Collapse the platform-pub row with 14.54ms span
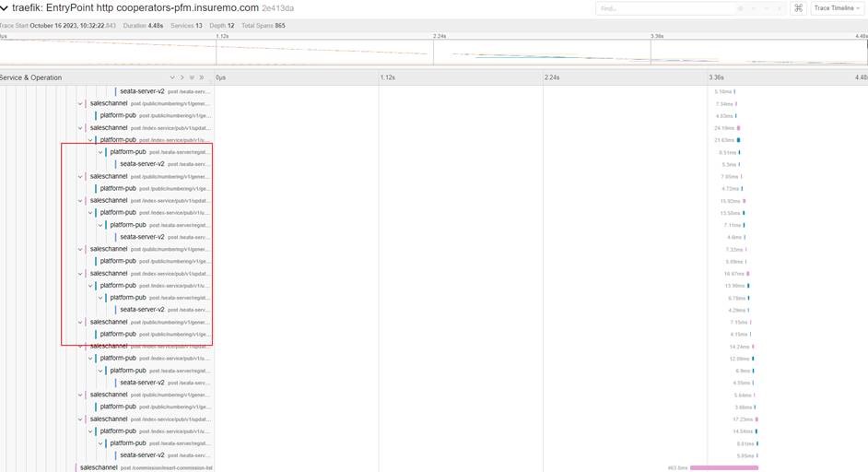Image resolution: width=868 pixels, height=472 pixels. tap(90, 431)
